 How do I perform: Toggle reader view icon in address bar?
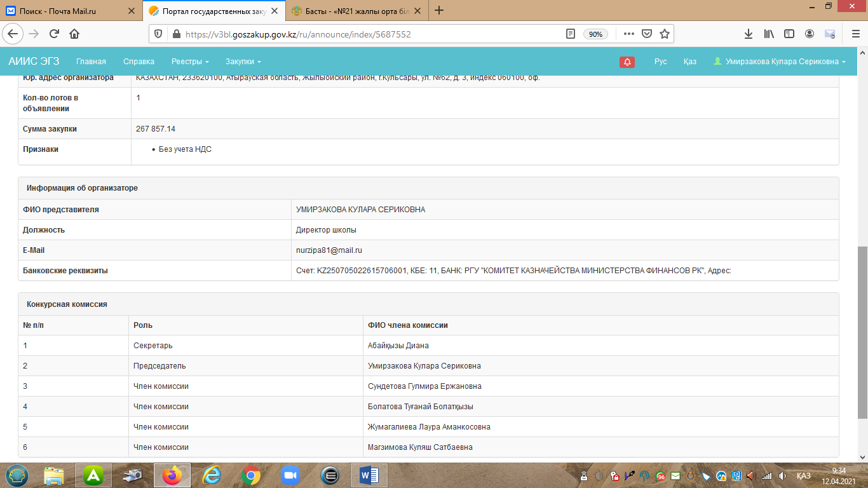(571, 34)
